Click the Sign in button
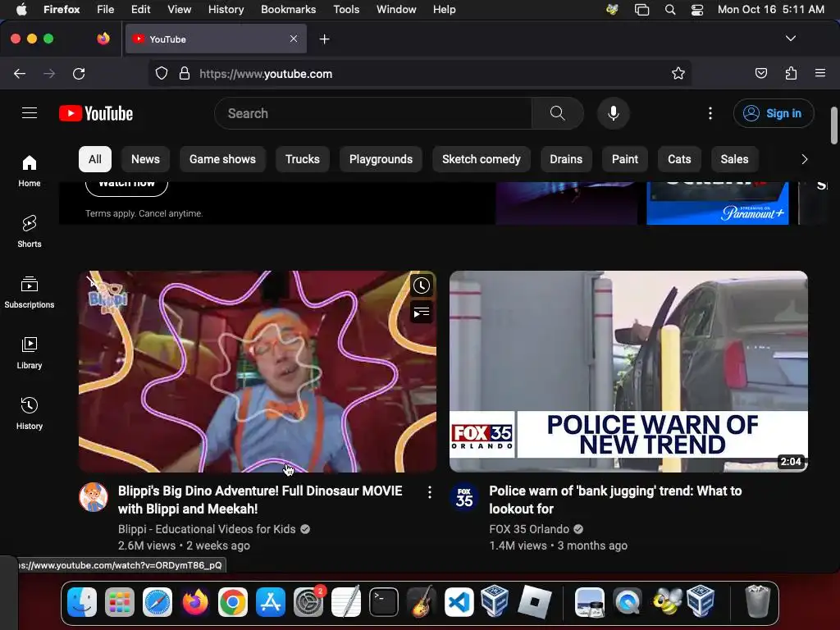Viewport: 840px width, 630px height. (x=774, y=113)
